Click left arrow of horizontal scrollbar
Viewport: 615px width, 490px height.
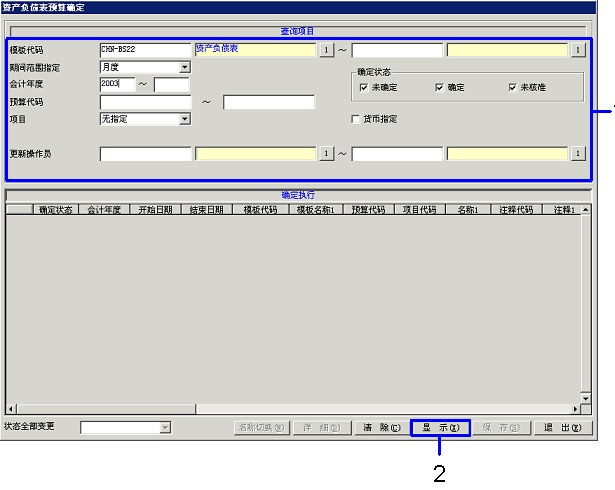click(11, 409)
